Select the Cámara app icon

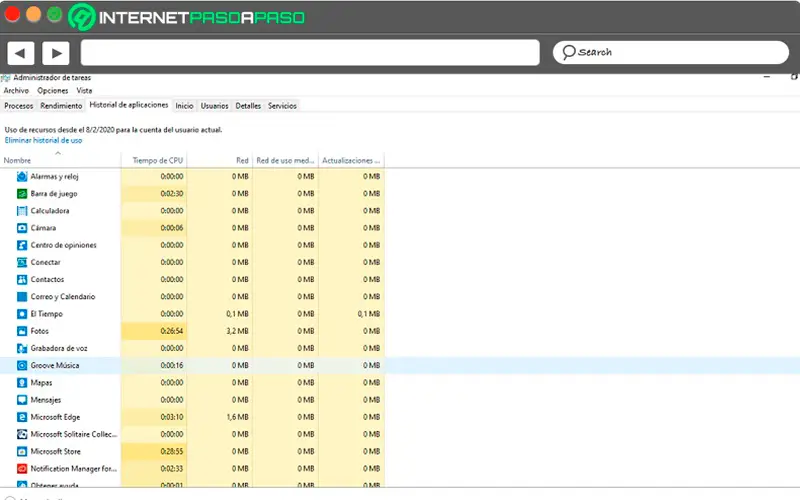[22, 228]
